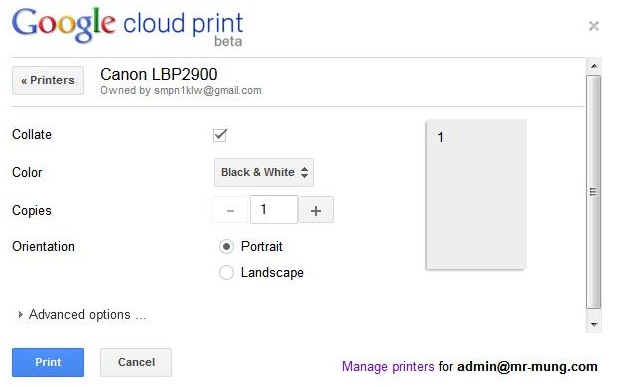This screenshot has height=387, width=617.
Task: Click the Orientation label
Action: point(43,246)
